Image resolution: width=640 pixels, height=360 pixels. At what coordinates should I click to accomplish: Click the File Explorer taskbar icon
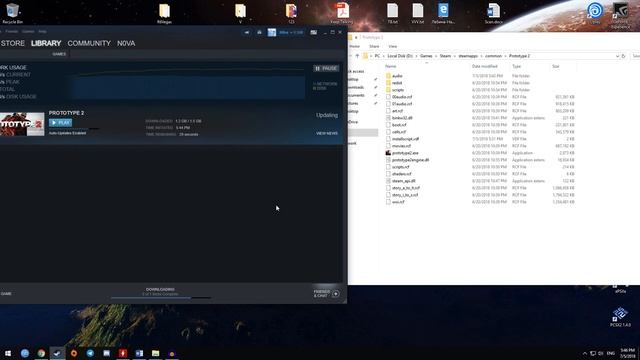pyautogui.click(x=155, y=353)
